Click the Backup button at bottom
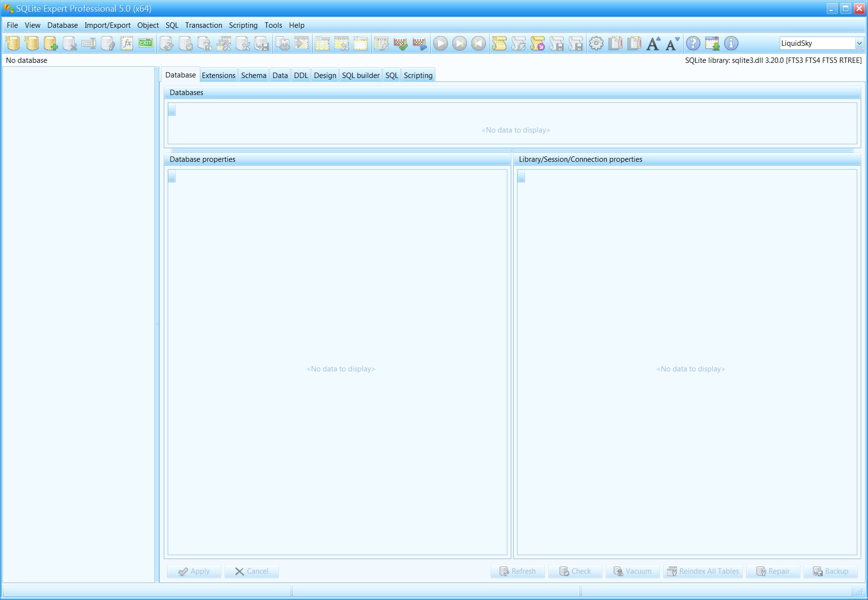 pos(830,571)
